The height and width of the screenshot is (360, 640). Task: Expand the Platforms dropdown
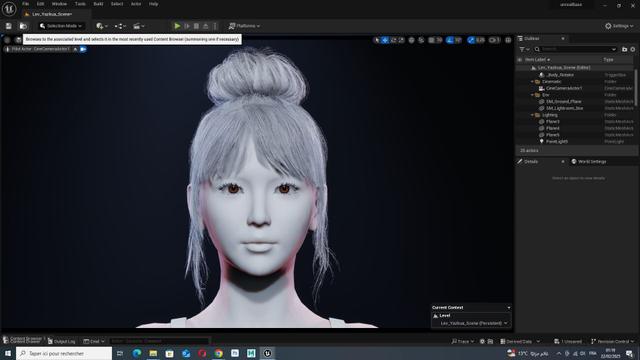[244, 26]
